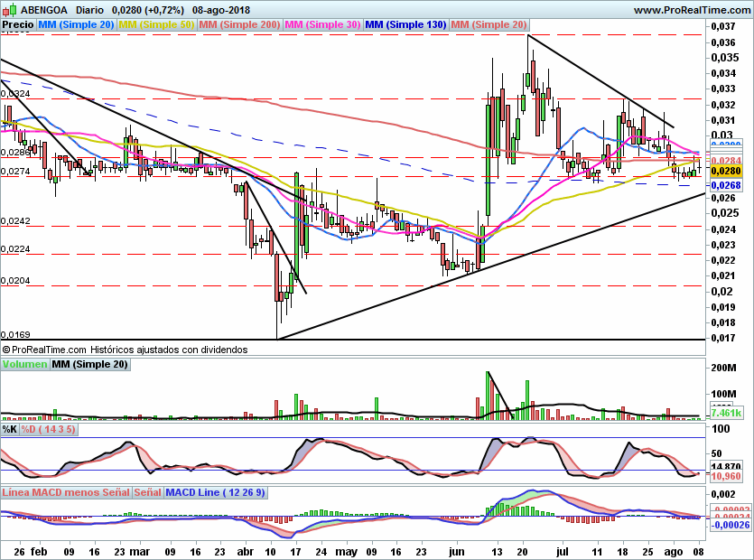This screenshot has height=560, width=754.
Task: Select the MM (Simple 200) legend label
Action: (239, 24)
